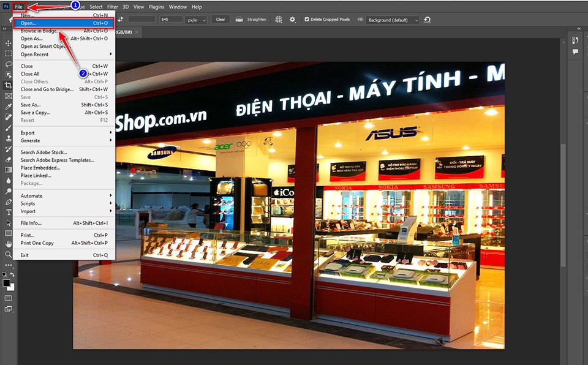Click the resolution field showing 640

coord(171,20)
